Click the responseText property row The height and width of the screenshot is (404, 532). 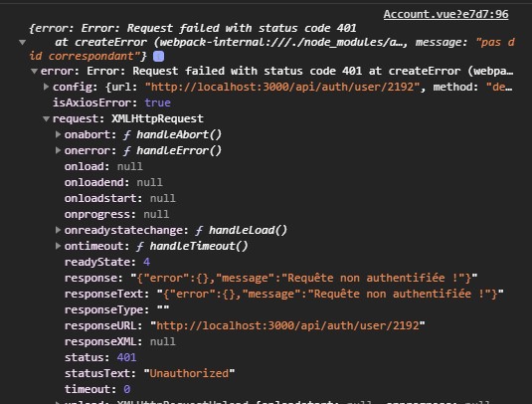point(284,294)
